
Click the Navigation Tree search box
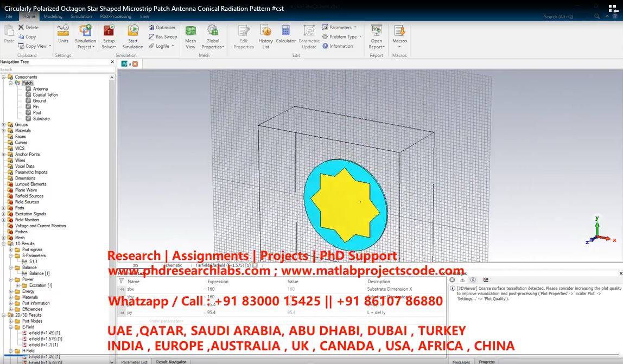point(56,69)
